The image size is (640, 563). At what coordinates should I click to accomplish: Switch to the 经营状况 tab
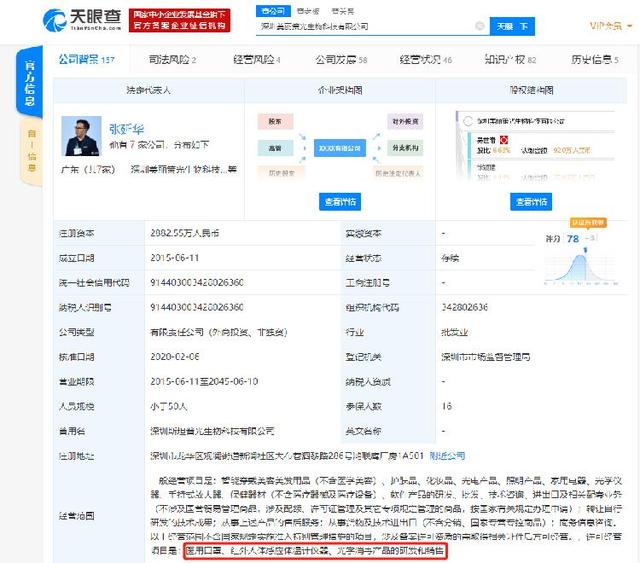(x=426, y=60)
